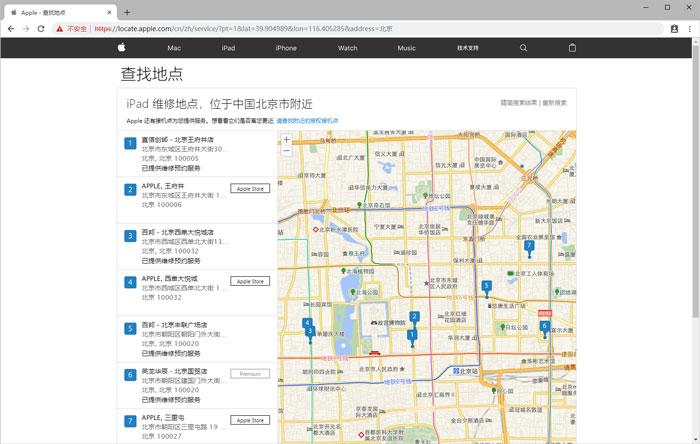This screenshot has width=700, height=444.
Task: Click blue badge 3 in the results list
Action: (130, 236)
